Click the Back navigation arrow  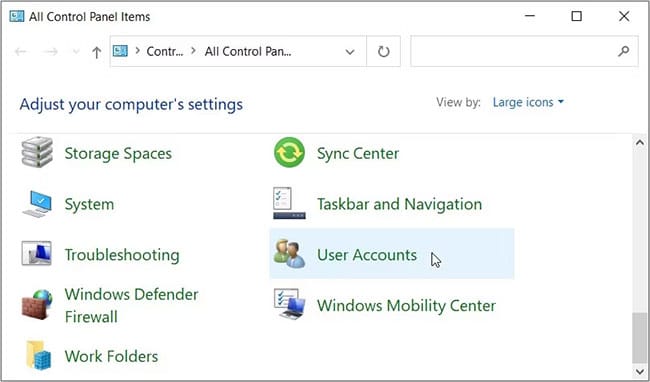(21, 52)
